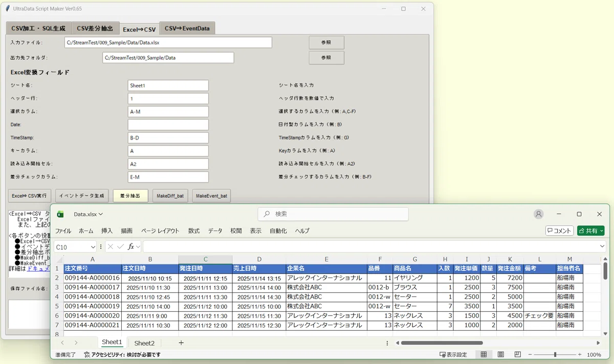Switch to Page Layout view icon
This screenshot has height=364, width=614.
tap(501, 354)
